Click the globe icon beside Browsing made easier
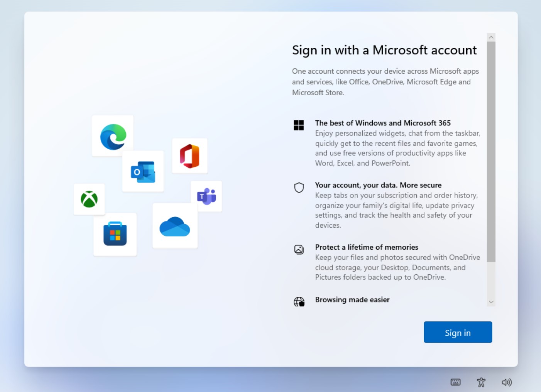 pos(299,301)
